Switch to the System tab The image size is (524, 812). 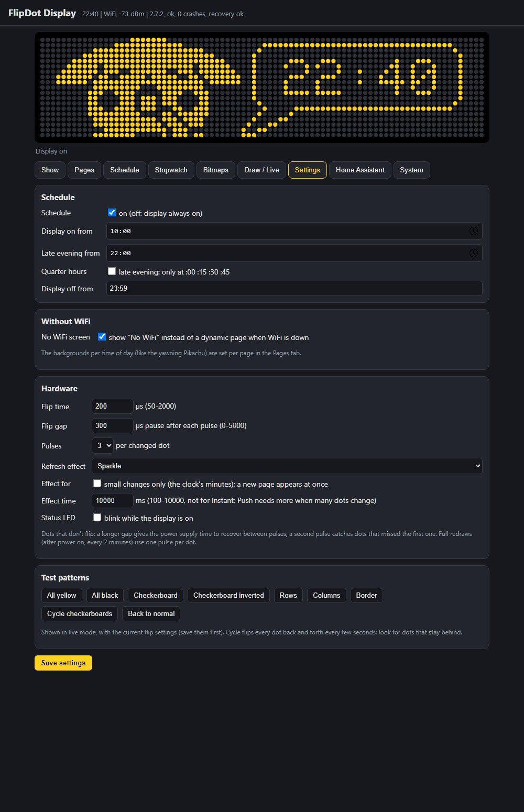tap(411, 170)
